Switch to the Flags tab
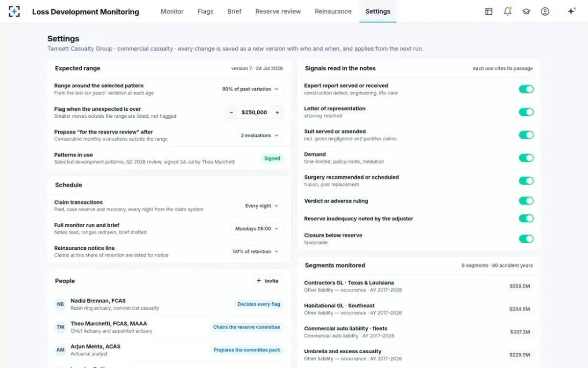This screenshot has height=368, width=588. click(205, 11)
